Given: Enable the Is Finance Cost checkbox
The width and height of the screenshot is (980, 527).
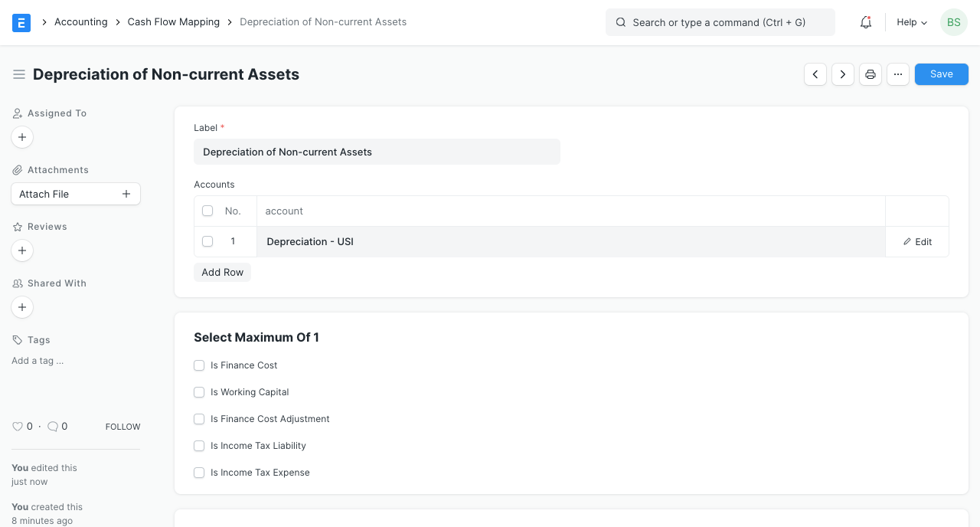Looking at the screenshot, I should 199,365.
